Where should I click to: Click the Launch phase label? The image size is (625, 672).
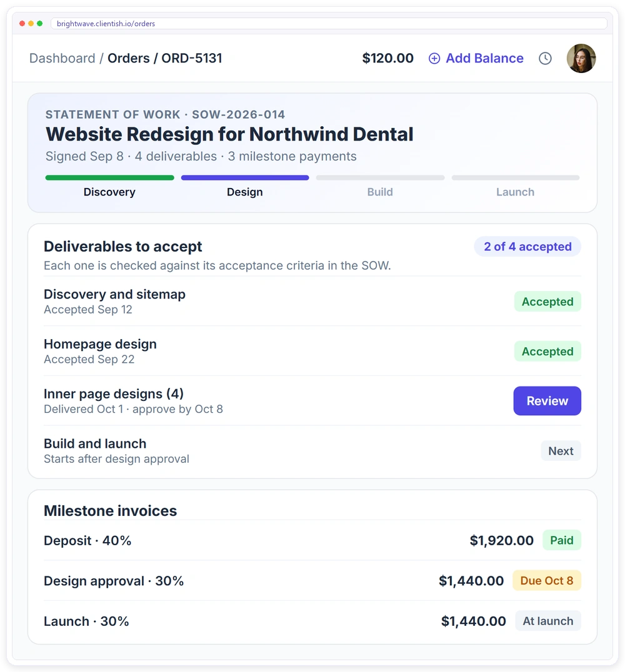[516, 192]
